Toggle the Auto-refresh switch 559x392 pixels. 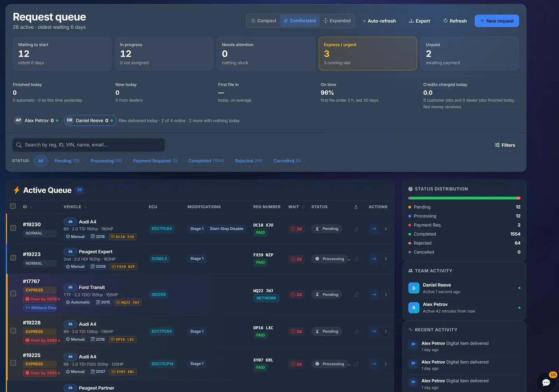(379, 21)
